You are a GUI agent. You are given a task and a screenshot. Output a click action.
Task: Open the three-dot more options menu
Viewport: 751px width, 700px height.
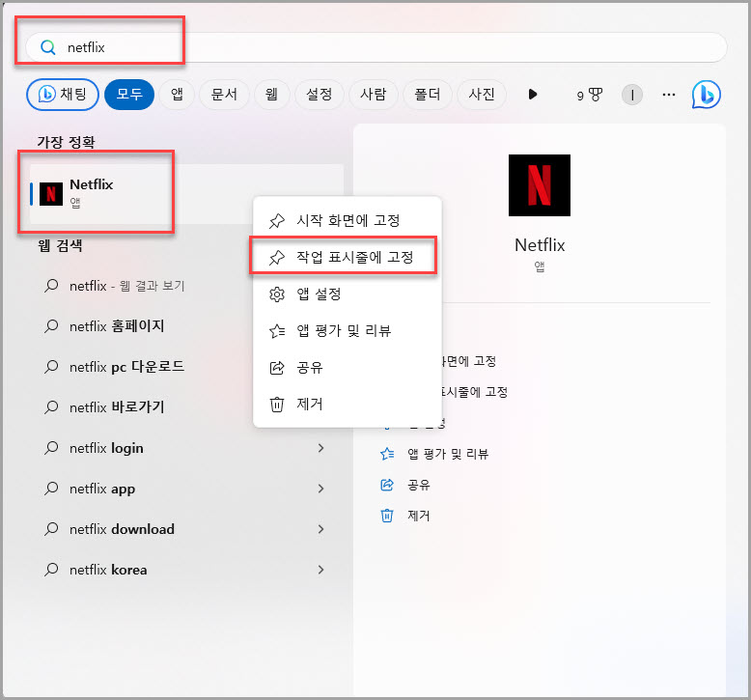click(669, 95)
